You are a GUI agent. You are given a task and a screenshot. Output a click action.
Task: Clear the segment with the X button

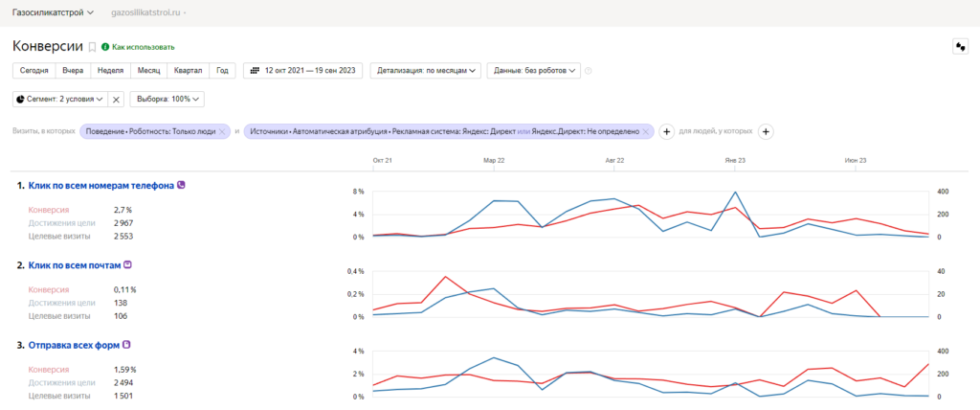pos(116,99)
